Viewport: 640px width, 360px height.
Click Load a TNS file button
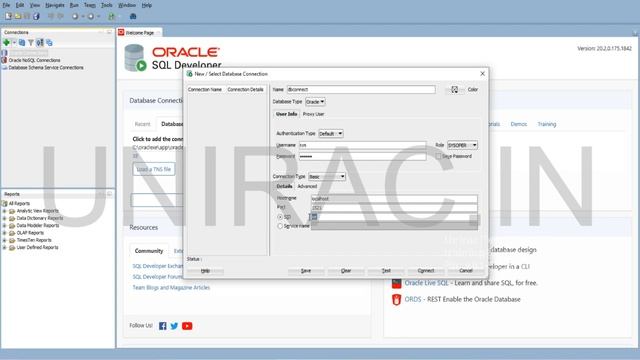[153, 169]
